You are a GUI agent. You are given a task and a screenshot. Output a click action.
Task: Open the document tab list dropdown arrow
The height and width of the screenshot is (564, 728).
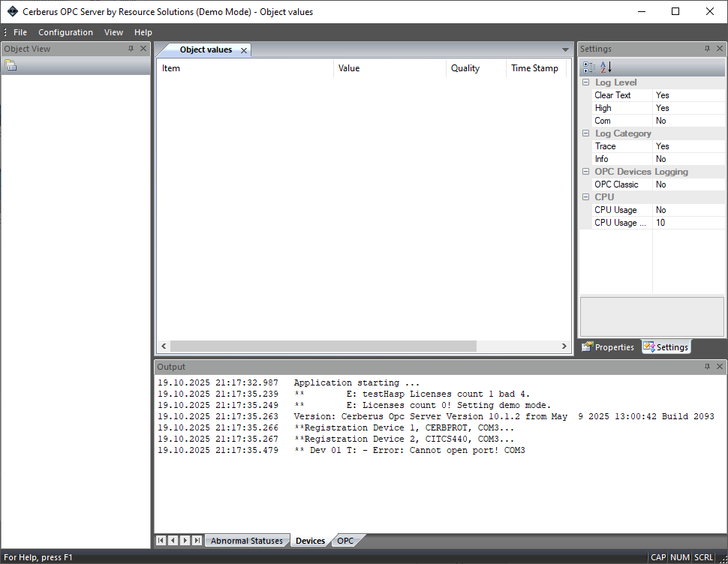point(565,49)
